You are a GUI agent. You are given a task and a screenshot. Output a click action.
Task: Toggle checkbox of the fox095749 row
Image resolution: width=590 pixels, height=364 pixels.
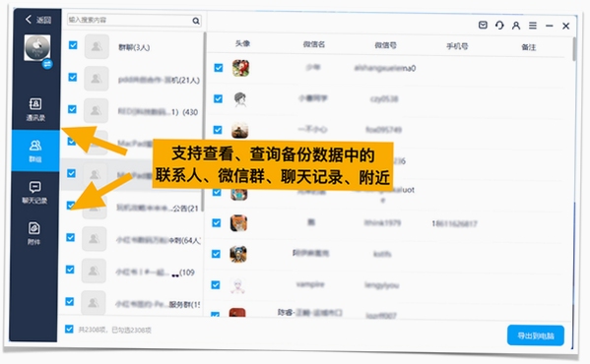[218, 130]
